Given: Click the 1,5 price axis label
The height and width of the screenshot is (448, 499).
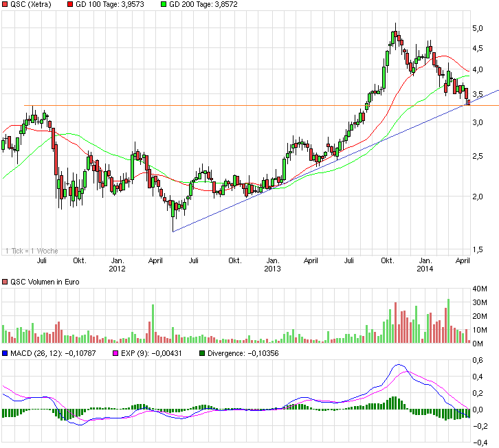Looking at the screenshot, I should click(x=478, y=250).
